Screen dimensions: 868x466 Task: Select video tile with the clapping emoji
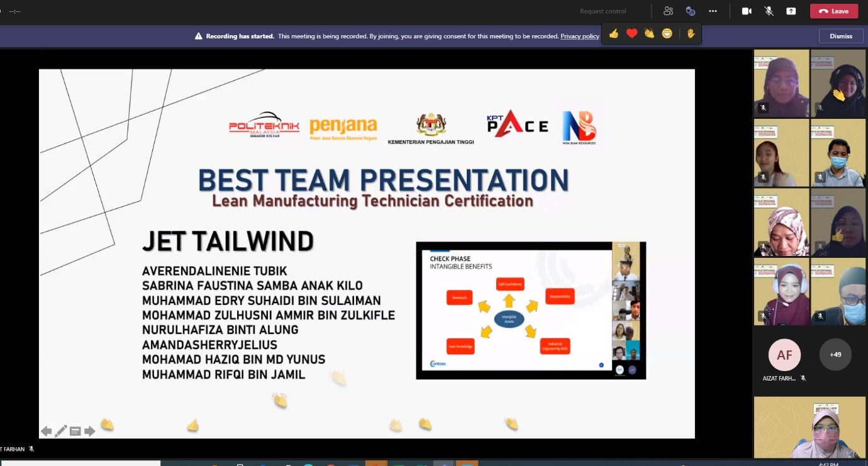point(838,83)
